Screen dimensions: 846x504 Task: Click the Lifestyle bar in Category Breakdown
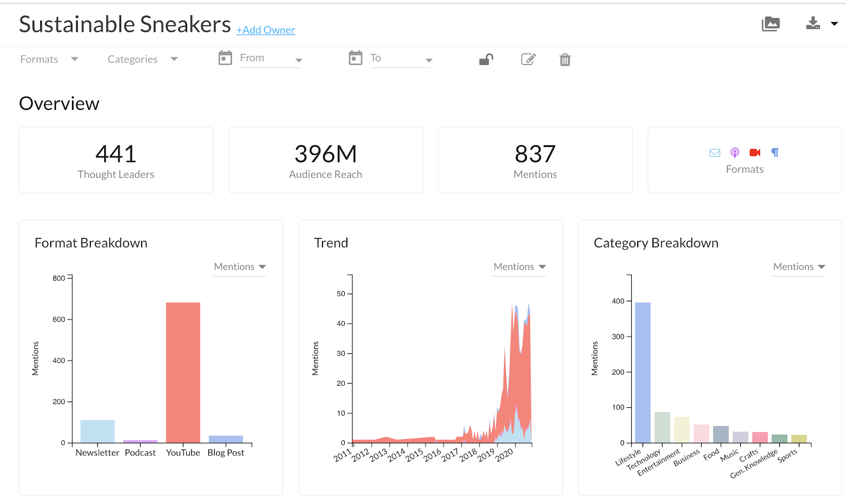(x=642, y=372)
